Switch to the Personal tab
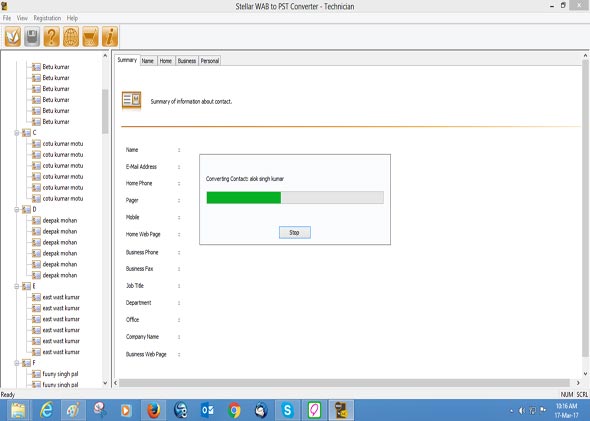The height and width of the screenshot is (421, 590). coord(210,61)
